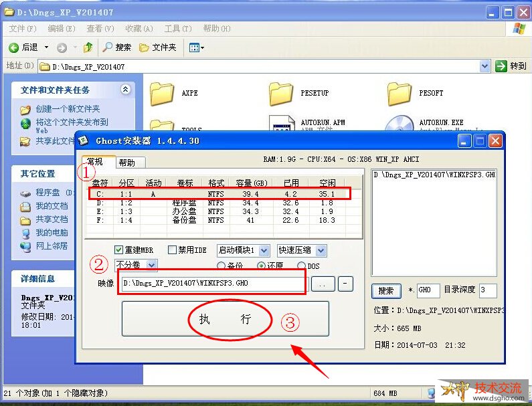
Task: Open My Documents (我的文档) icon in sidebar
Action: pyautogui.click(x=25, y=207)
